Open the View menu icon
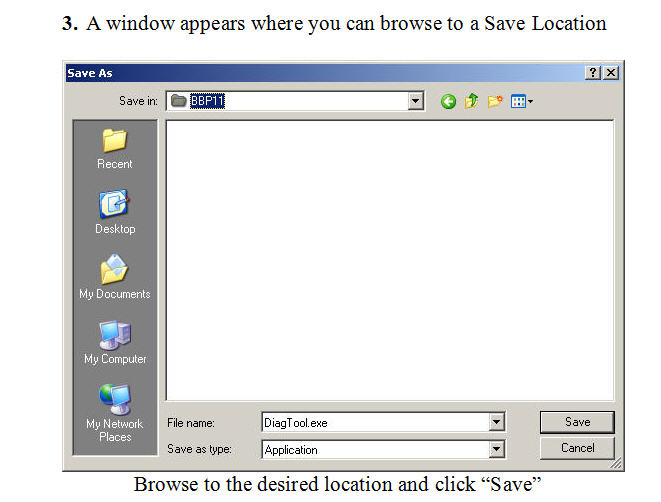 click(521, 101)
